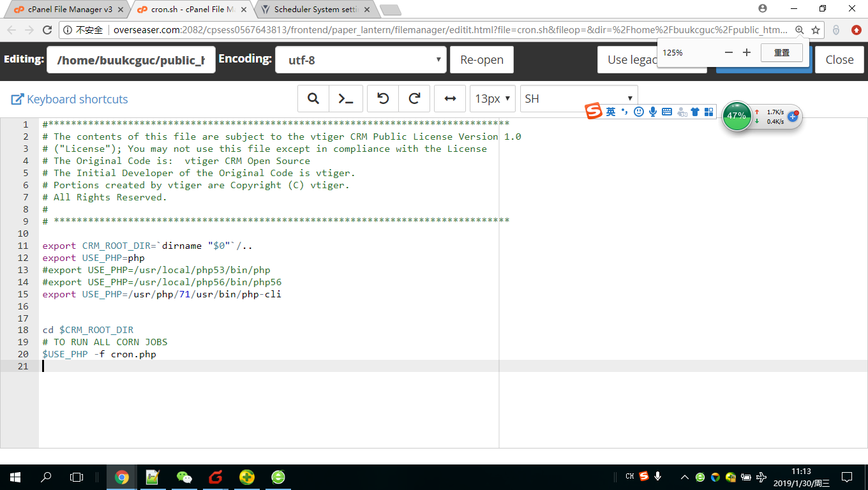Screen dimensions: 868x490
Task: Click the site info not-secure icon
Action: [x=67, y=30]
